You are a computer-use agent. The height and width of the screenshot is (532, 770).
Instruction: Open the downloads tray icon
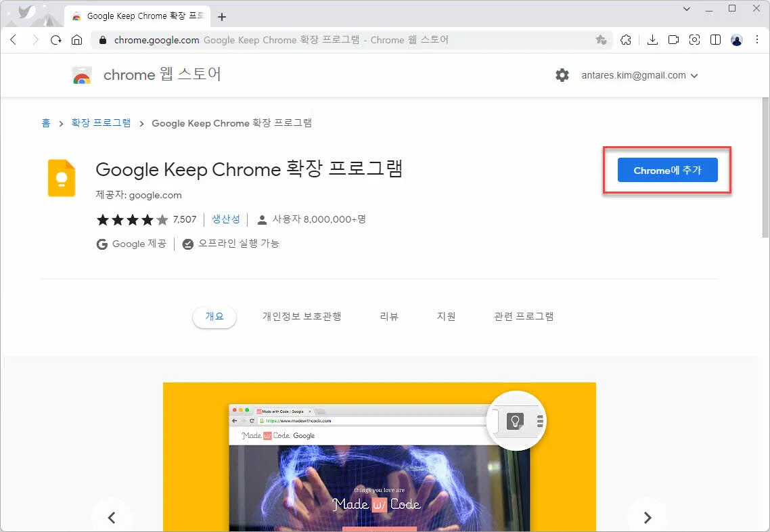[x=652, y=40]
